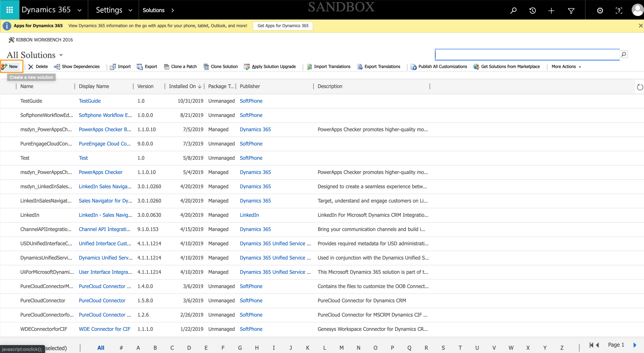
Task: Open the TestGuide solution link
Action: click(x=90, y=101)
